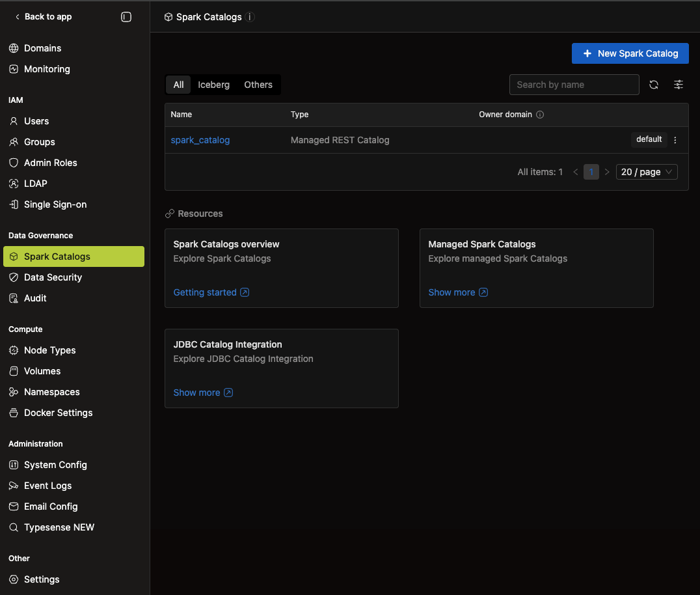This screenshot has height=595, width=700.
Task: Select page 1 in pagination
Action: point(591,172)
